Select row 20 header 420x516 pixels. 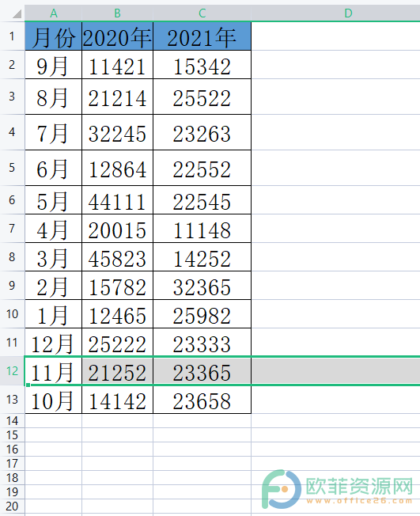click(x=12, y=507)
